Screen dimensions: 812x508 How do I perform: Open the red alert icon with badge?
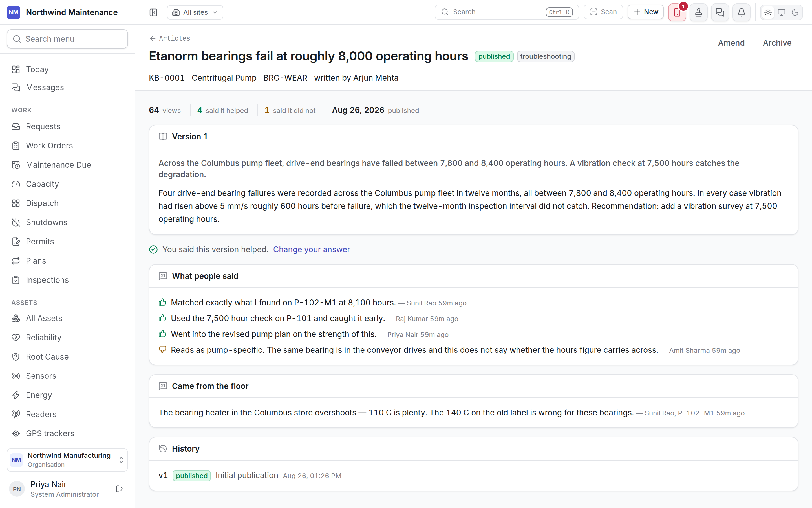coord(677,12)
